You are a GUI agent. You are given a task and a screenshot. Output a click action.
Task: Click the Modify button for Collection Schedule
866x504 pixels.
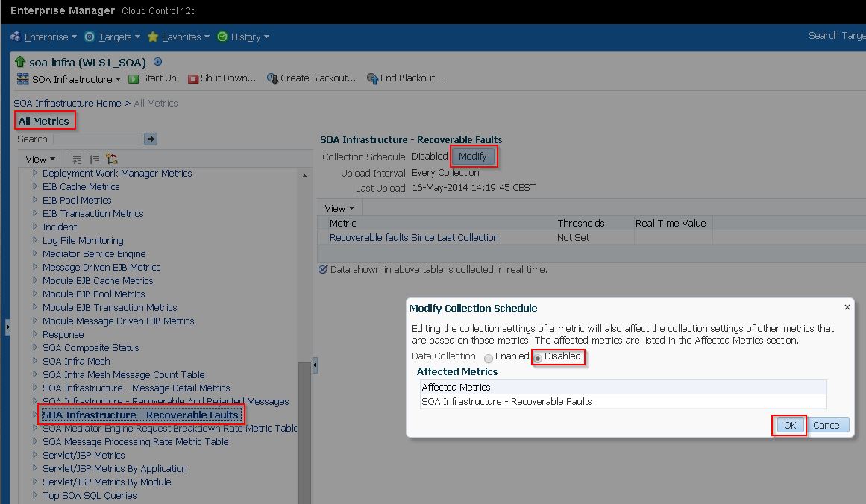[x=474, y=157]
